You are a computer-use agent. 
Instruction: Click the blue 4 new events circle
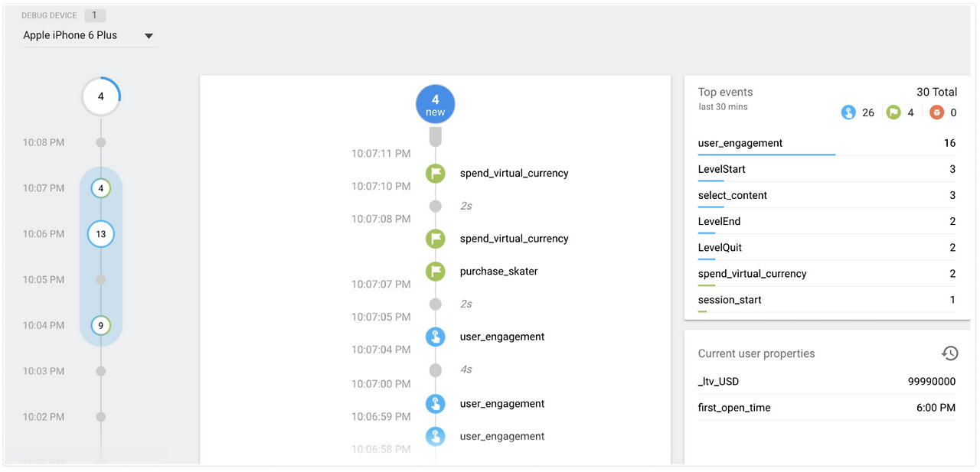coord(435,105)
